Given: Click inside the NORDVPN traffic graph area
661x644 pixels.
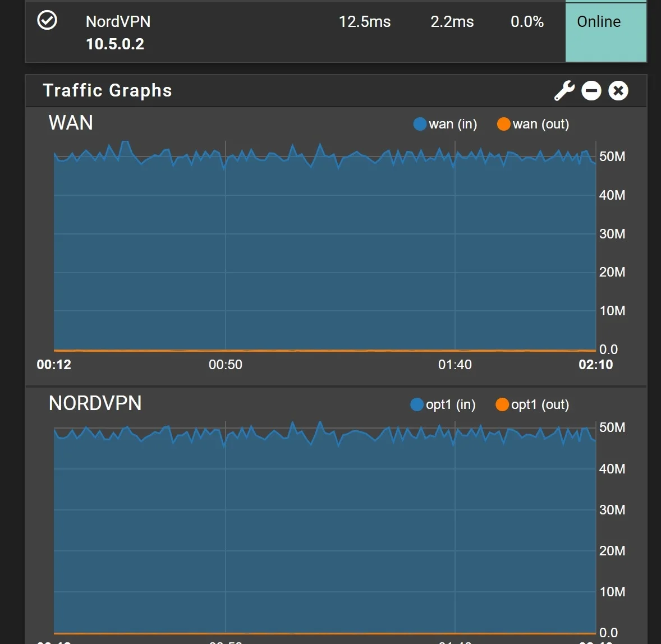Looking at the screenshot, I should point(324,528).
